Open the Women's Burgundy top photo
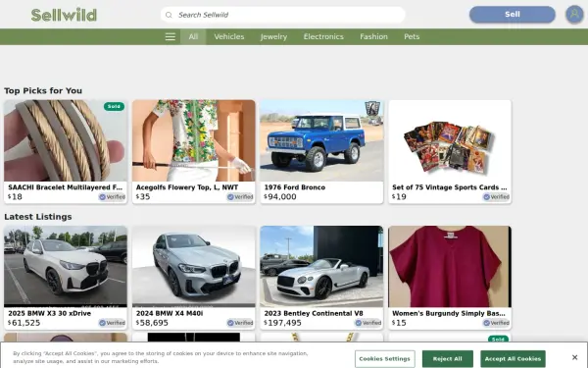Image resolution: width=588 pixels, height=368 pixels. pos(450,267)
